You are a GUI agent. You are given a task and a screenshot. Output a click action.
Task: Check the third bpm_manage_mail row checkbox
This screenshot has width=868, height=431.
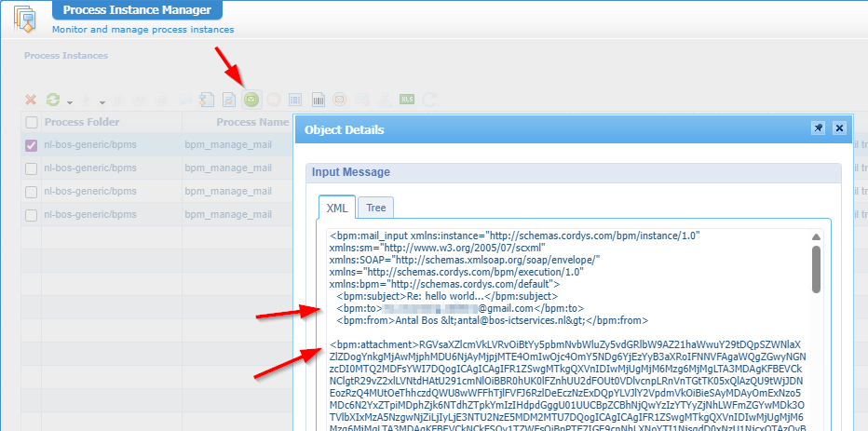tap(32, 192)
